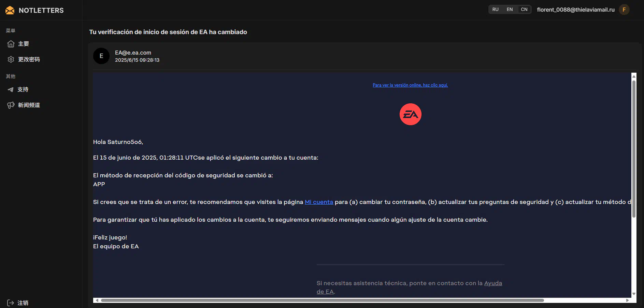Screen dimensions: 644x308
Task: Click the account email florent_0088@thielaviamail.ru
Action: (x=576, y=10)
